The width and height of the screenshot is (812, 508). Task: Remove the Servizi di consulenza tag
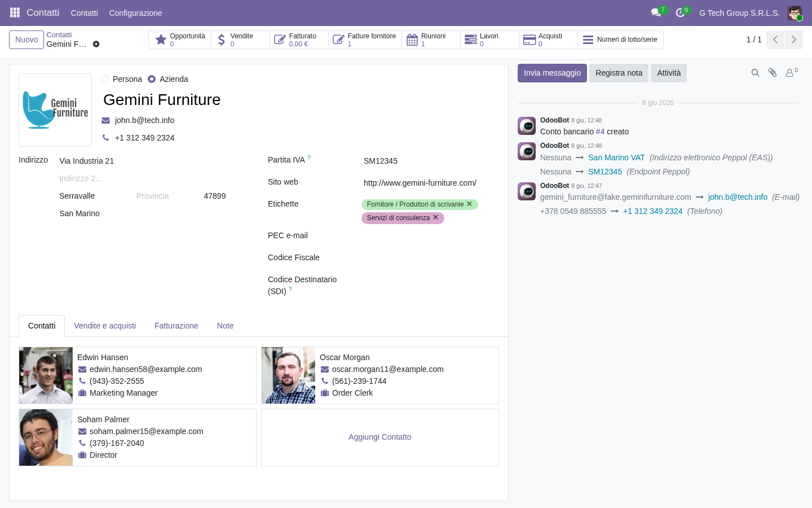tap(435, 217)
